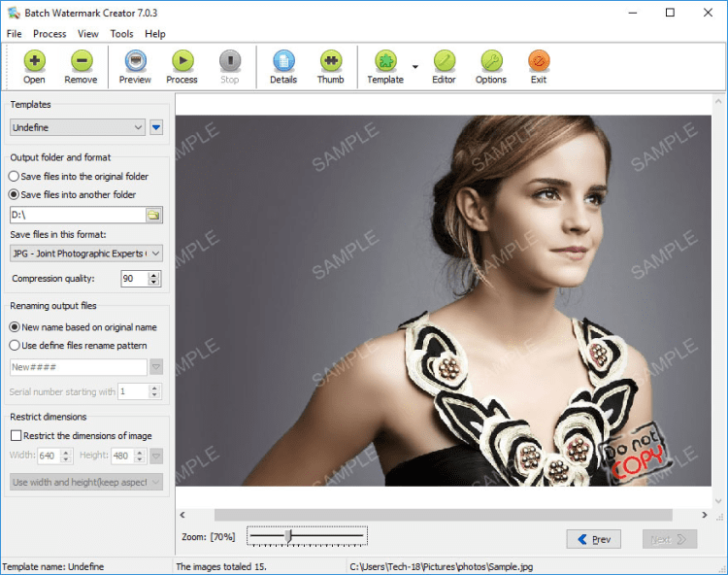Open the Preview tool
The image size is (728, 575).
pyautogui.click(x=135, y=66)
